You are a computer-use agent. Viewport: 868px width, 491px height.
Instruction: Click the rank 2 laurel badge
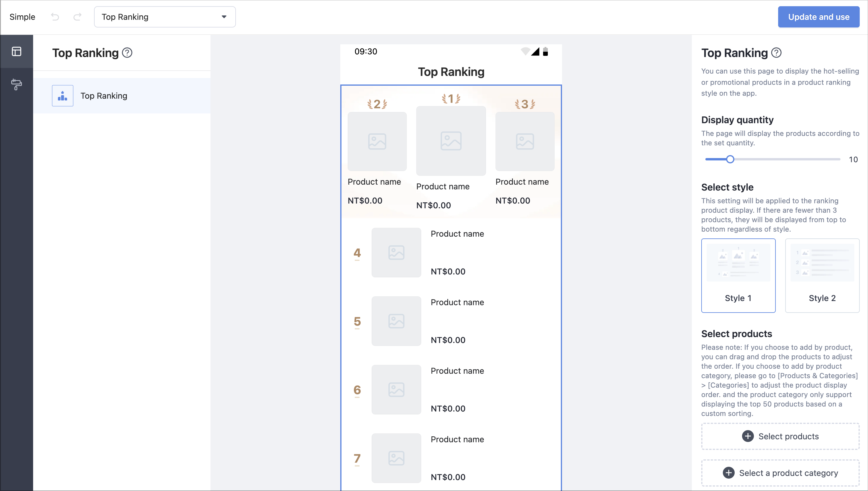click(x=377, y=104)
